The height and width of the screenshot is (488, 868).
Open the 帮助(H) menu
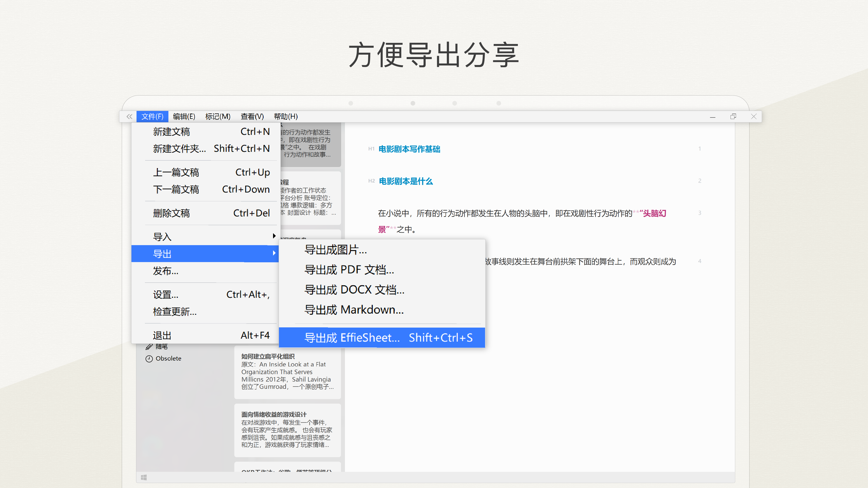pyautogui.click(x=285, y=116)
